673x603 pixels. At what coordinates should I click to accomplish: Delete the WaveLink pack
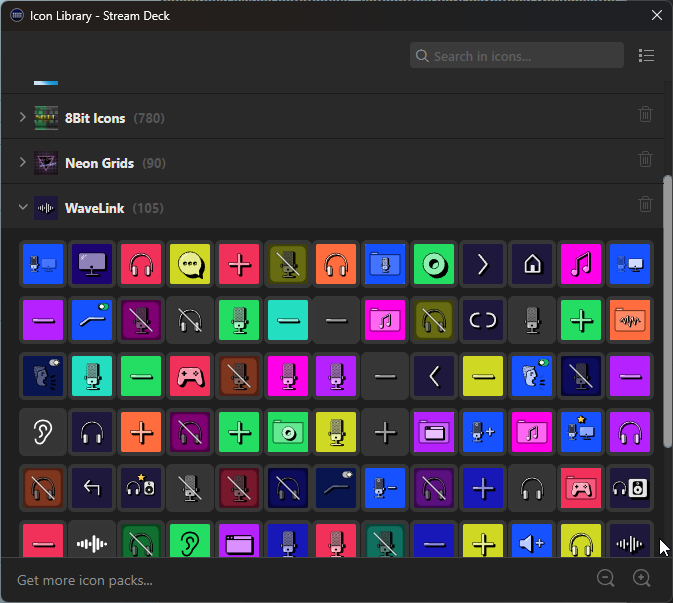coord(645,204)
